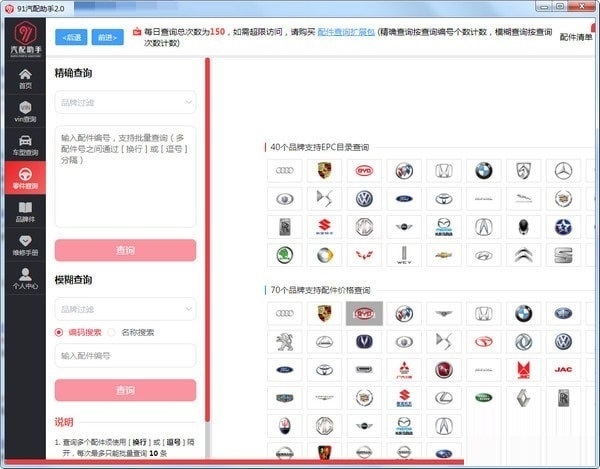The height and width of the screenshot is (469, 600).
Task: Go to 个人中心 personal center
Action: [25, 278]
